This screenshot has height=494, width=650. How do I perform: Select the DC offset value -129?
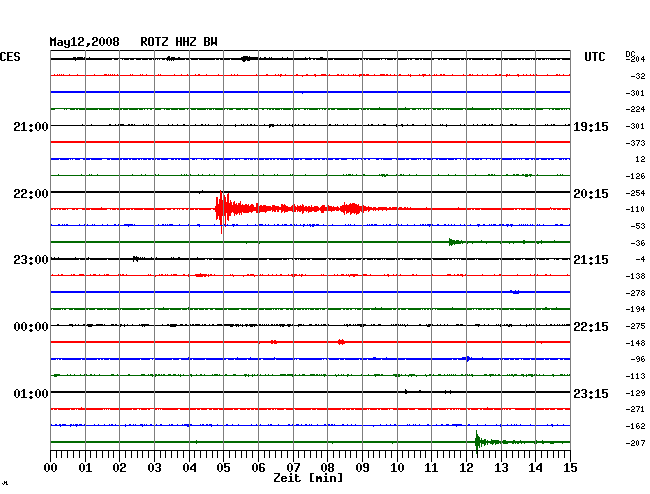click(x=635, y=393)
